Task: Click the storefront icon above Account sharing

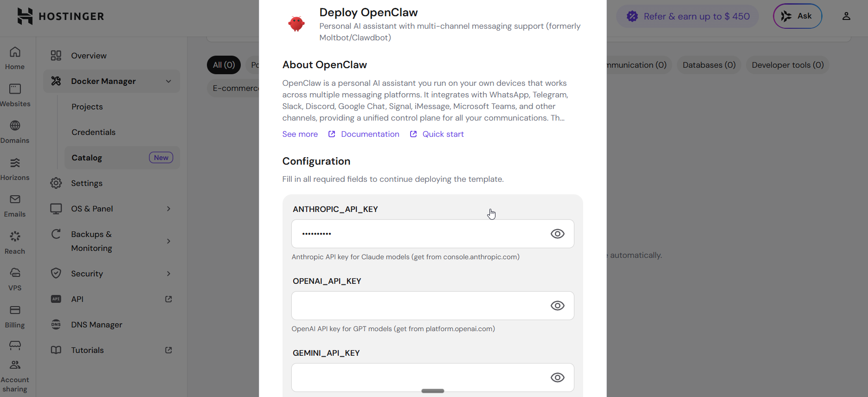Action: pos(15,345)
